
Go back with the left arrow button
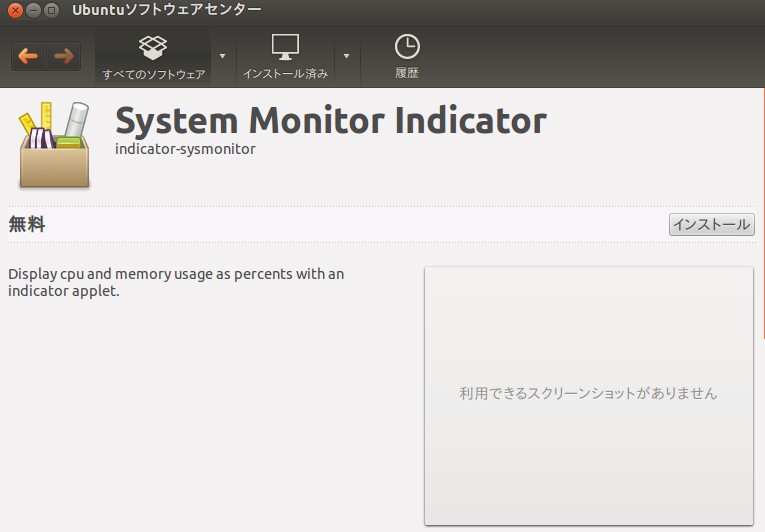[28, 56]
